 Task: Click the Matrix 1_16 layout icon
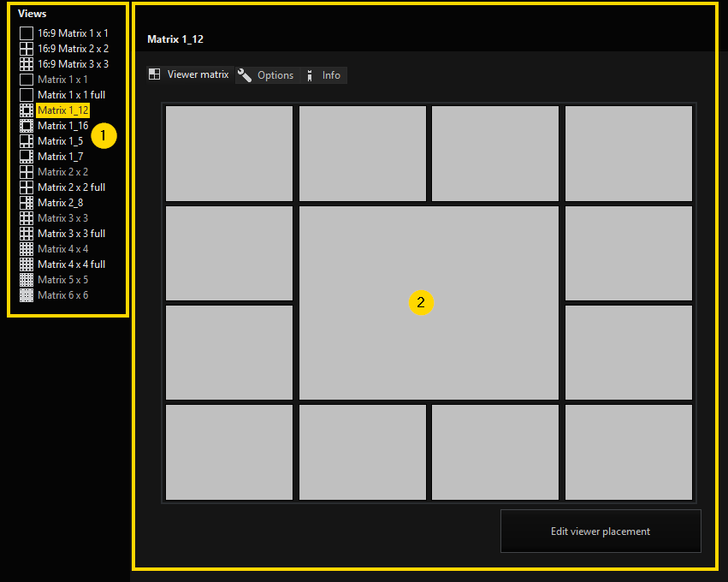27,126
